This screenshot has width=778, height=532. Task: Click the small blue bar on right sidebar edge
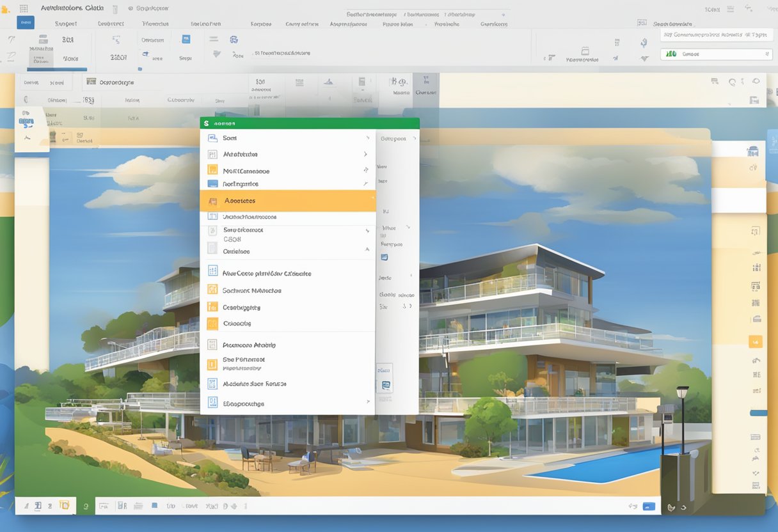click(x=758, y=413)
